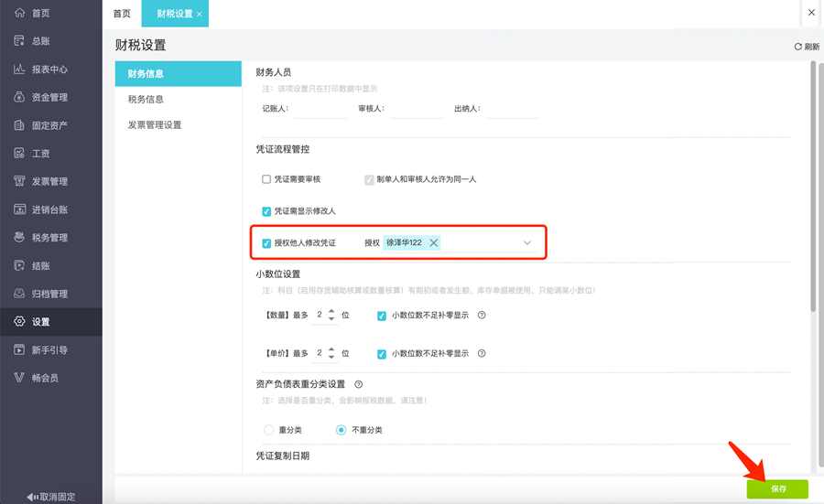Remove 徐泽华122 authorization tag
The image size is (824, 504).
(x=433, y=242)
